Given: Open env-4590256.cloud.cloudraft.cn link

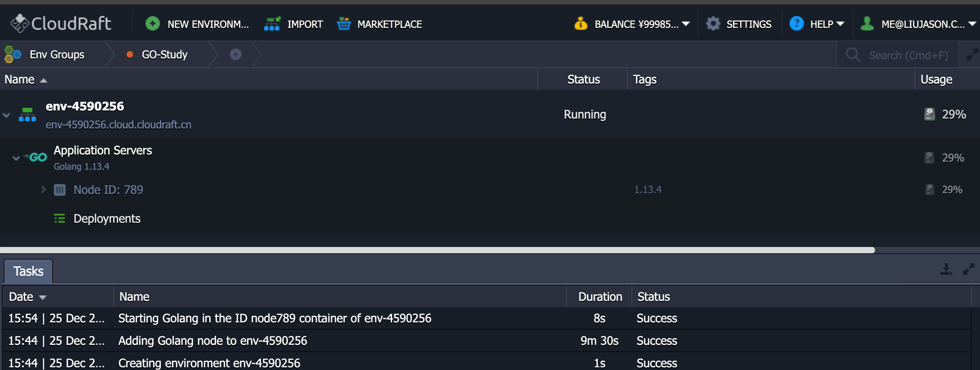Looking at the screenshot, I should tap(119, 125).
